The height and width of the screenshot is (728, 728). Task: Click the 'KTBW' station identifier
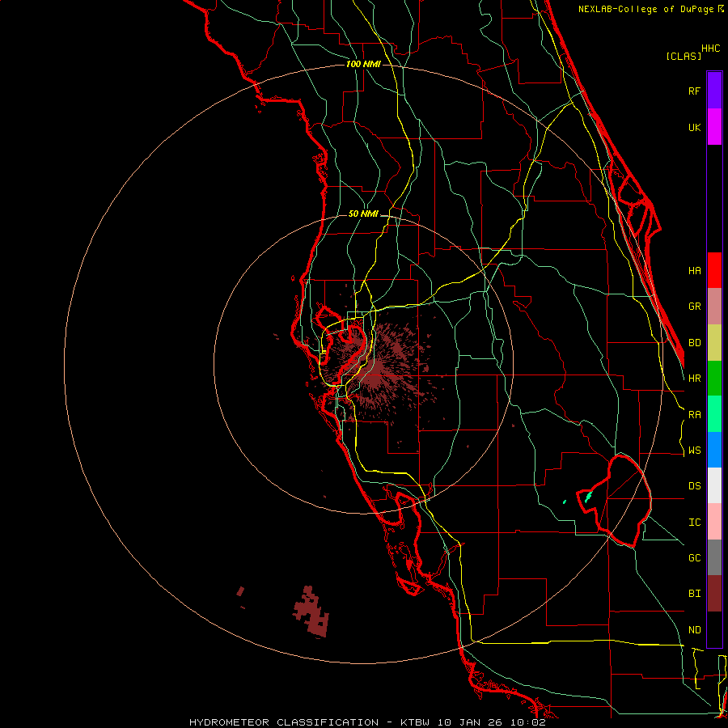(417, 722)
